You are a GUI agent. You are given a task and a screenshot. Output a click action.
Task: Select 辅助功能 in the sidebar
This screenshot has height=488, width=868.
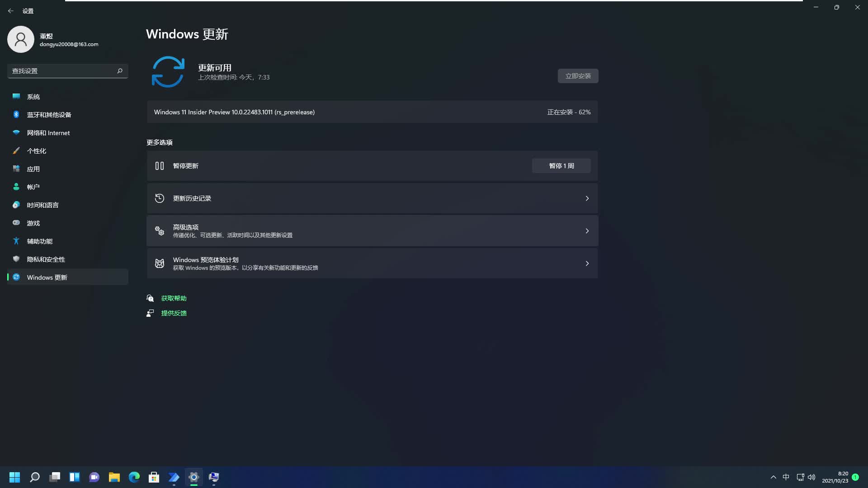click(68, 241)
